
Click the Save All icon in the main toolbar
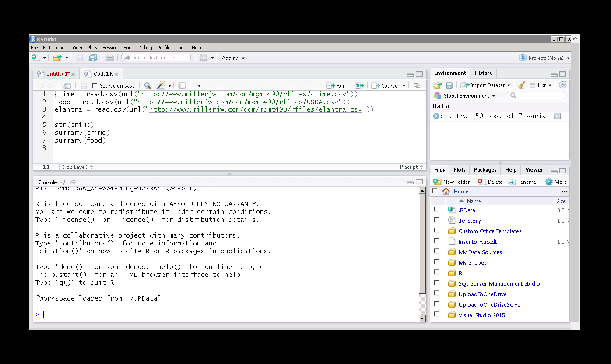[93, 58]
